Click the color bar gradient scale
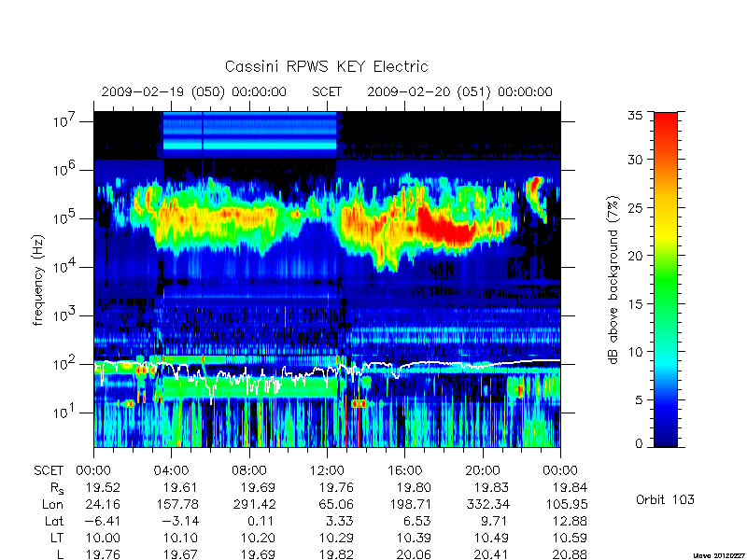This screenshot has width=747, height=560. pos(666,279)
